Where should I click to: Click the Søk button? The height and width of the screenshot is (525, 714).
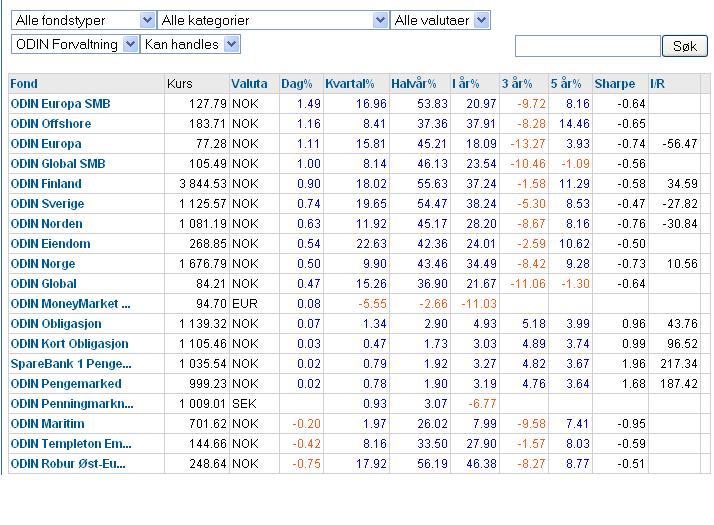tap(685, 46)
